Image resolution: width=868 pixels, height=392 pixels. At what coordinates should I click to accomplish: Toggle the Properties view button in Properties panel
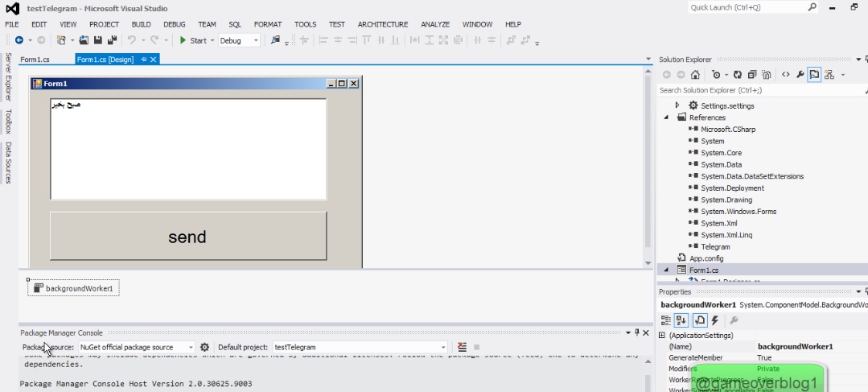coord(700,320)
